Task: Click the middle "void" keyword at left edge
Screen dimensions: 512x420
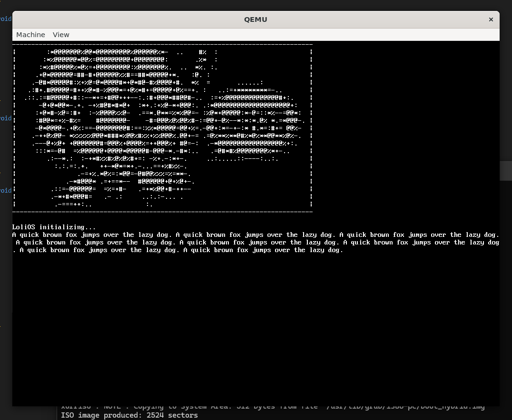Action: pyautogui.click(x=6, y=118)
